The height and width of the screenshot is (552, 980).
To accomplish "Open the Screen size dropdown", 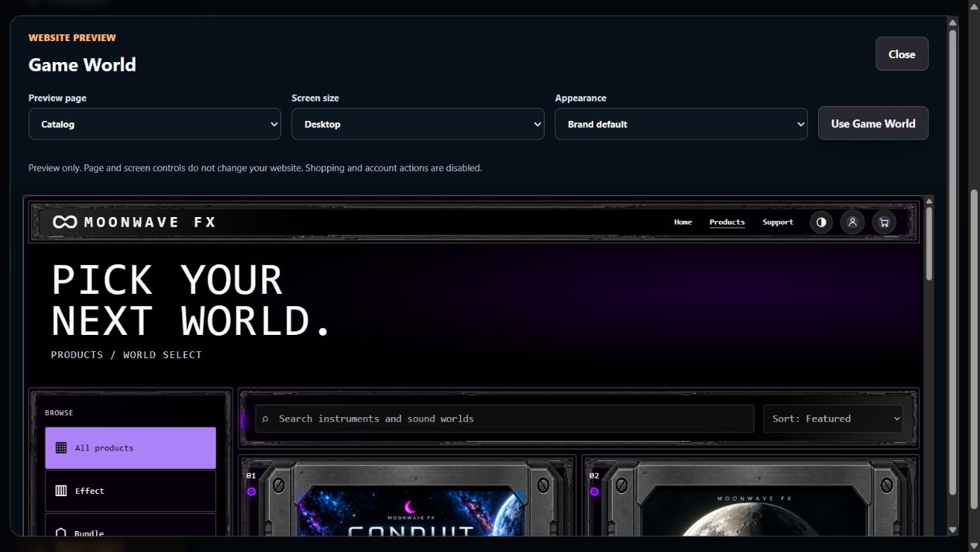I will 418,124.
